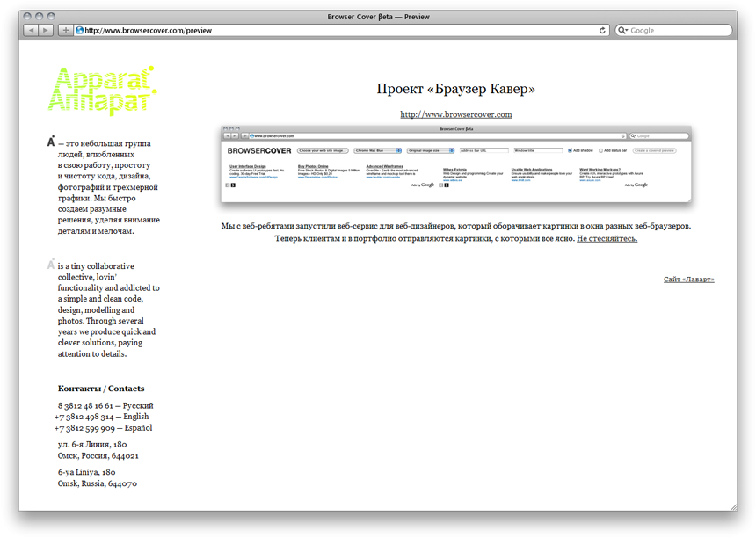Click the Buy Photos Online ad link
756x538 pixels.
coord(313,166)
